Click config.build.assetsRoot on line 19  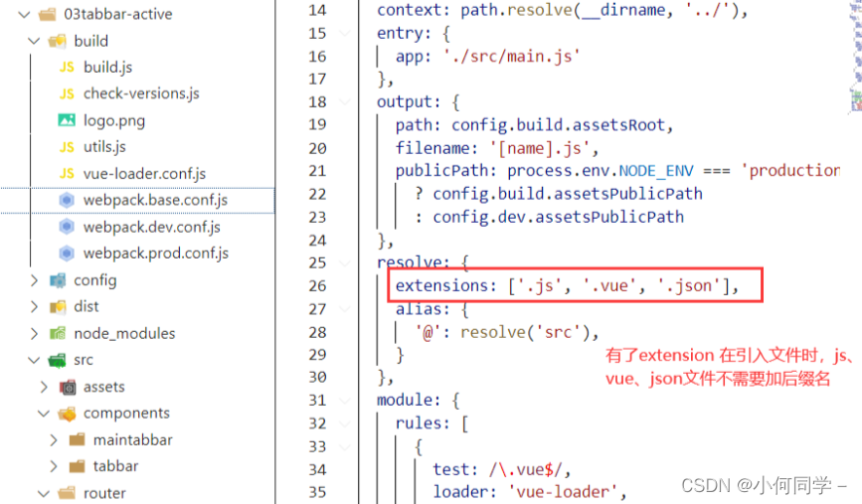[x=558, y=125]
